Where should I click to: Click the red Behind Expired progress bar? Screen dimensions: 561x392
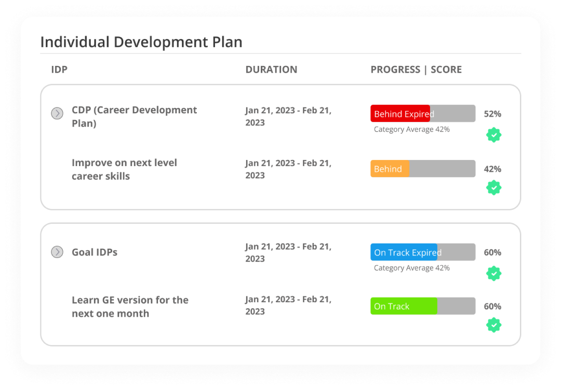point(401,113)
